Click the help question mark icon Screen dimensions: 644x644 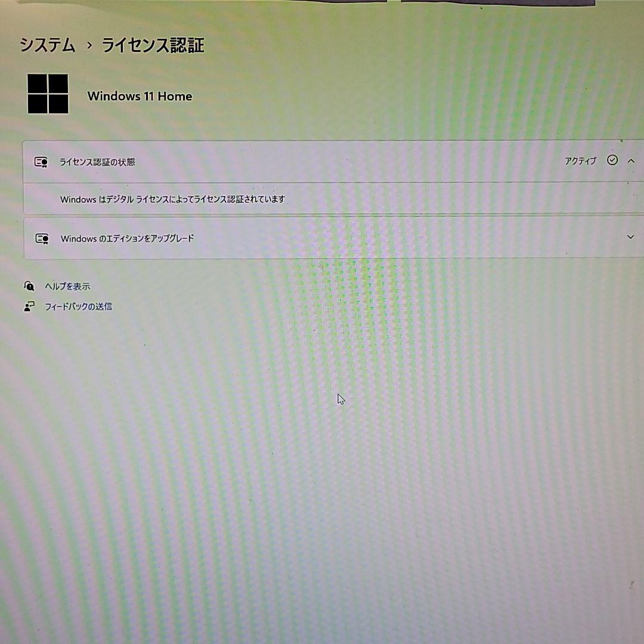(x=29, y=286)
